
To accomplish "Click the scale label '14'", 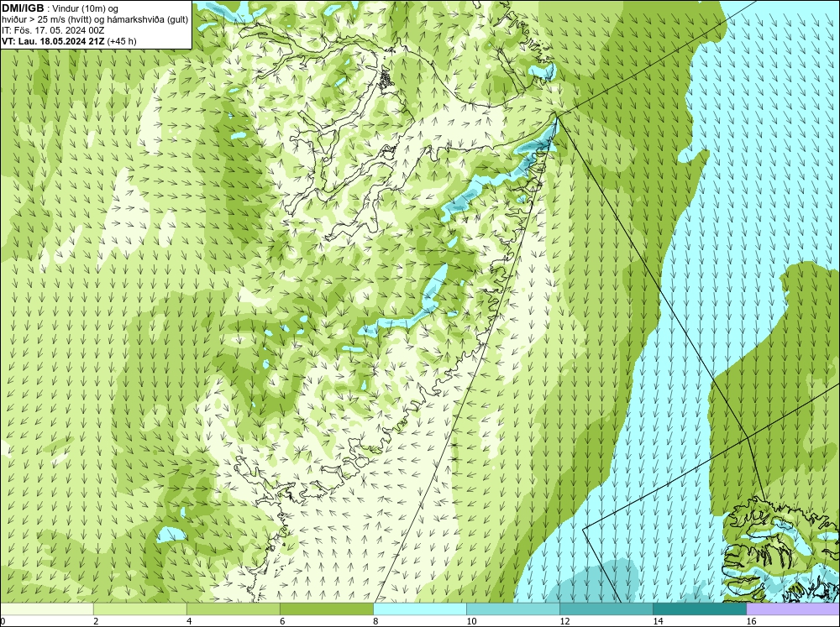I will 658,621.
